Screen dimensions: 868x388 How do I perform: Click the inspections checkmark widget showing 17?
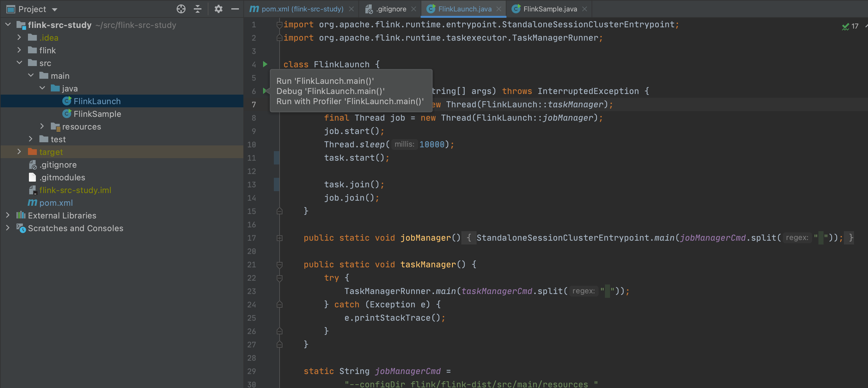850,26
